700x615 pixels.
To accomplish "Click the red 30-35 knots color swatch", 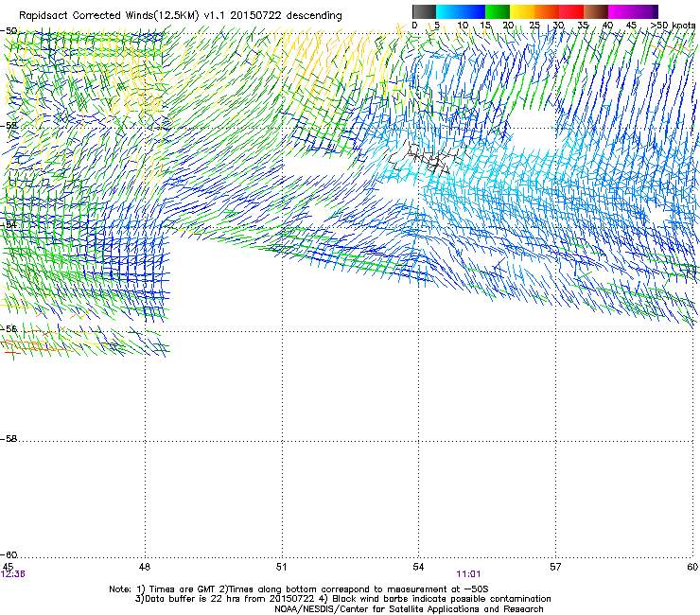I will pyautogui.click(x=571, y=11).
